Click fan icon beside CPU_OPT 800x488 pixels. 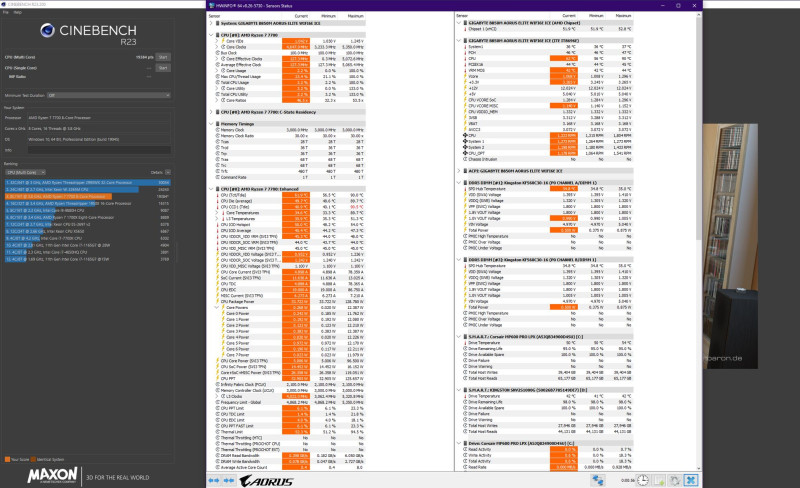tap(465, 153)
